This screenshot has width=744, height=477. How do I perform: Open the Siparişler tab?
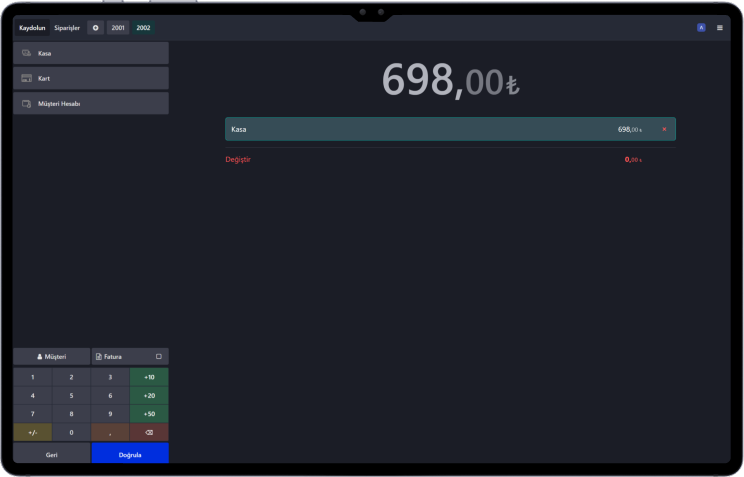(x=67, y=28)
